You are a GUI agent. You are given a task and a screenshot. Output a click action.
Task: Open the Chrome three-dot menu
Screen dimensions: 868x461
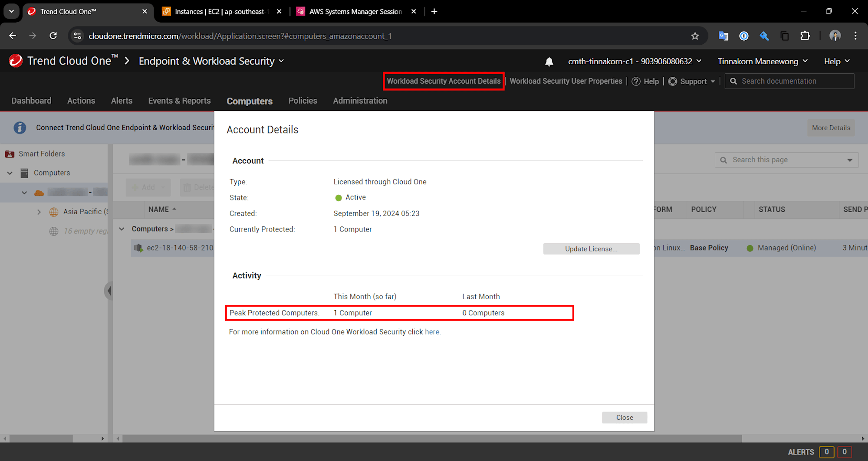[x=855, y=36]
